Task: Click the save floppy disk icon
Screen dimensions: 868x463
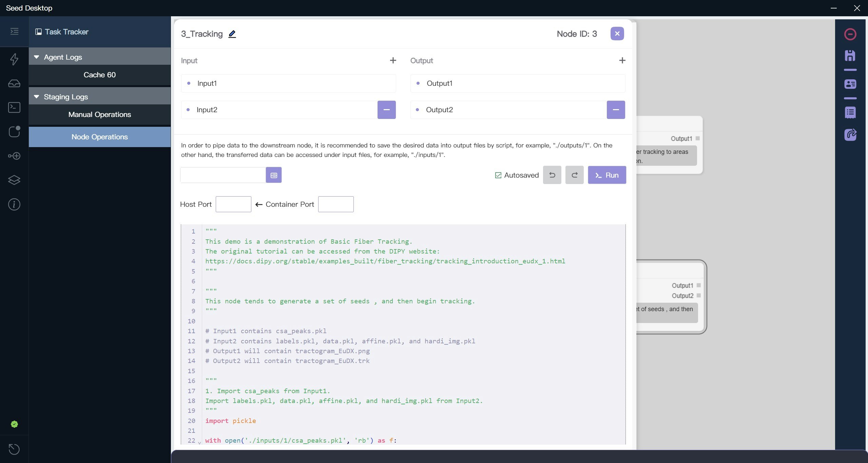Action: click(x=850, y=56)
